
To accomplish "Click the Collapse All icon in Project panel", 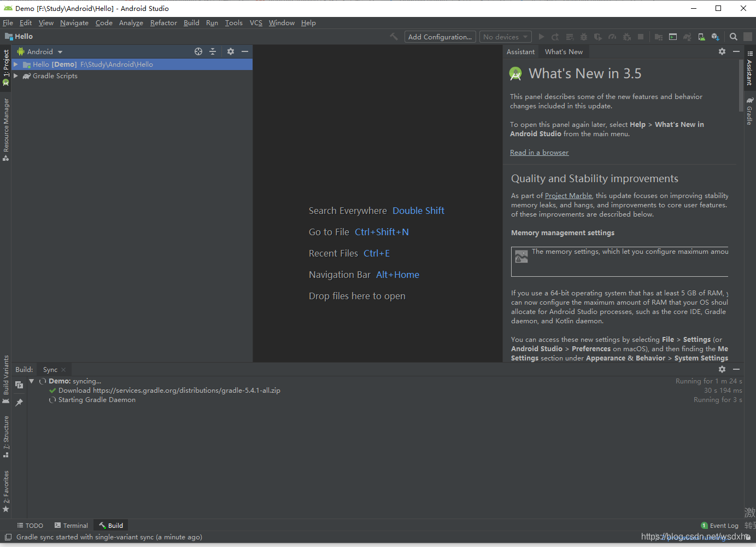I will (x=213, y=51).
